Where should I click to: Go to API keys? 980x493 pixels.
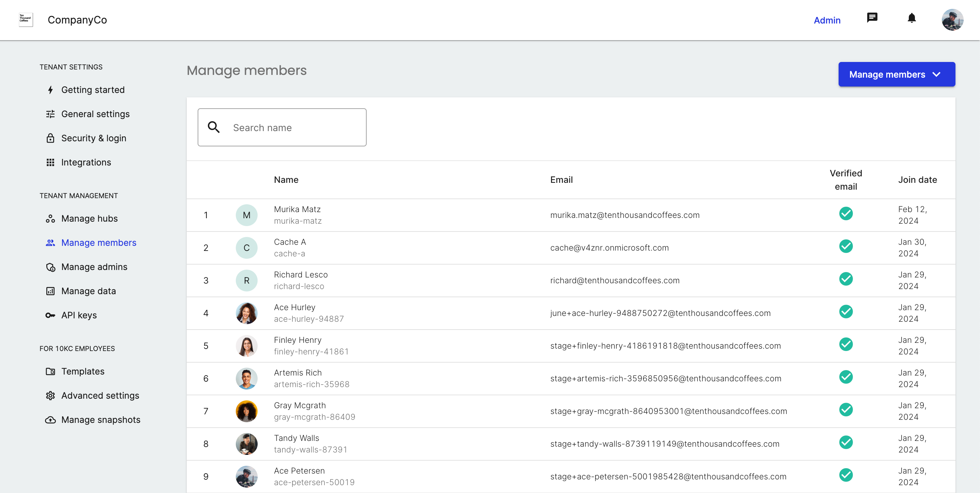(x=79, y=315)
